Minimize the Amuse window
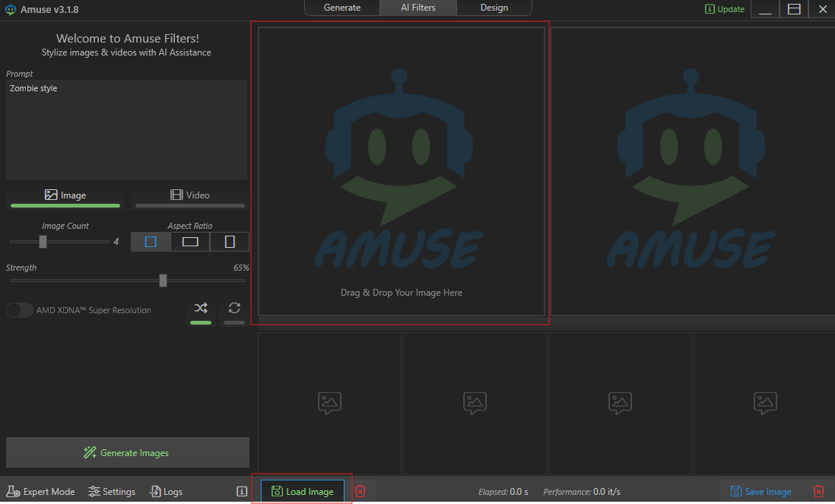 point(765,9)
